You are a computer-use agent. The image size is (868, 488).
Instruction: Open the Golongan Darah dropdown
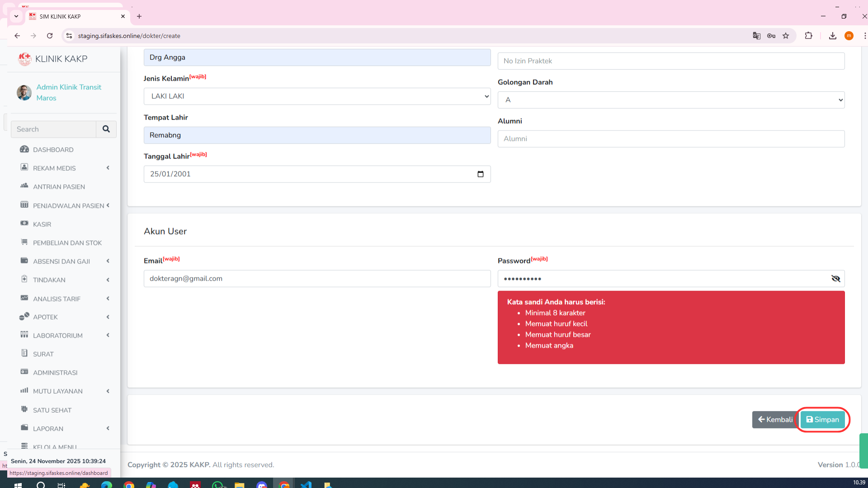[671, 100]
